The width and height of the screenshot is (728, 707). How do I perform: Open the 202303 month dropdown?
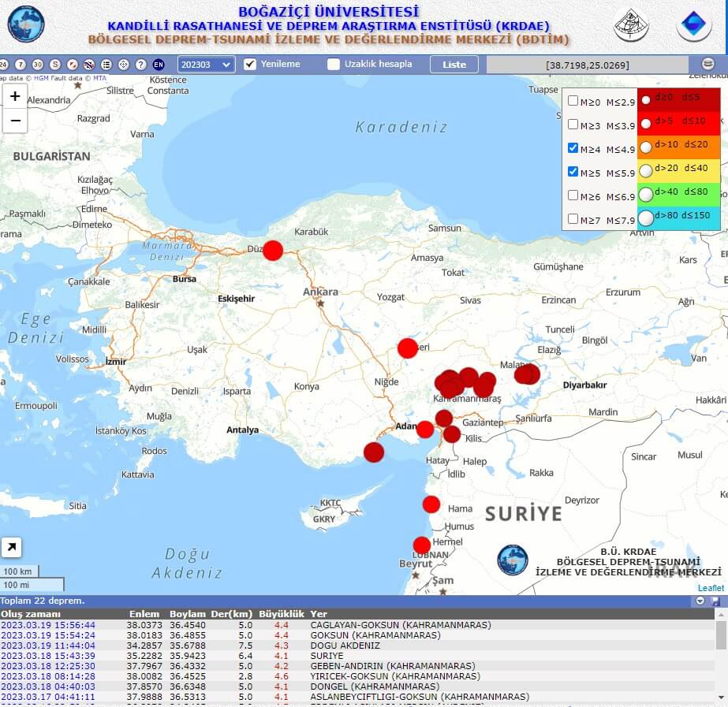pos(206,65)
